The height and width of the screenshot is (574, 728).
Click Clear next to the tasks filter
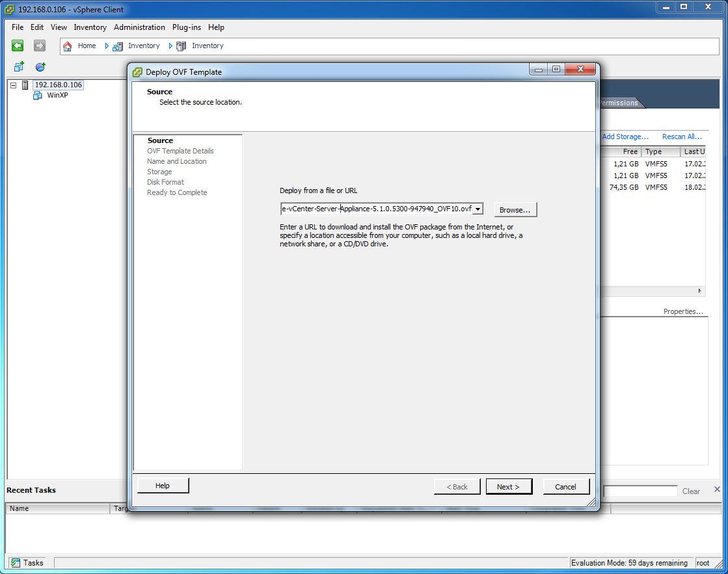691,491
